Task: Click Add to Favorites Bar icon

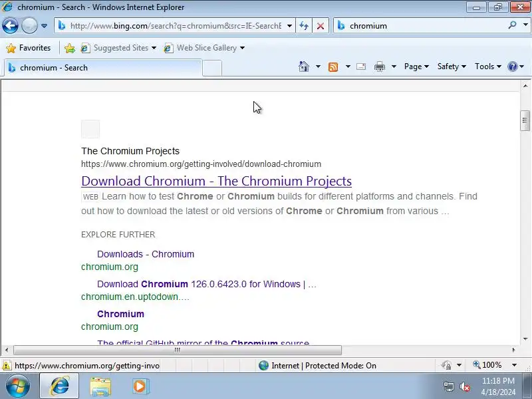Action: click(70, 48)
